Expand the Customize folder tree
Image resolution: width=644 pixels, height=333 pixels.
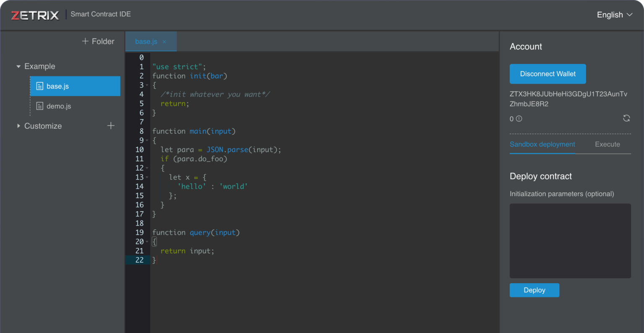[x=18, y=126]
